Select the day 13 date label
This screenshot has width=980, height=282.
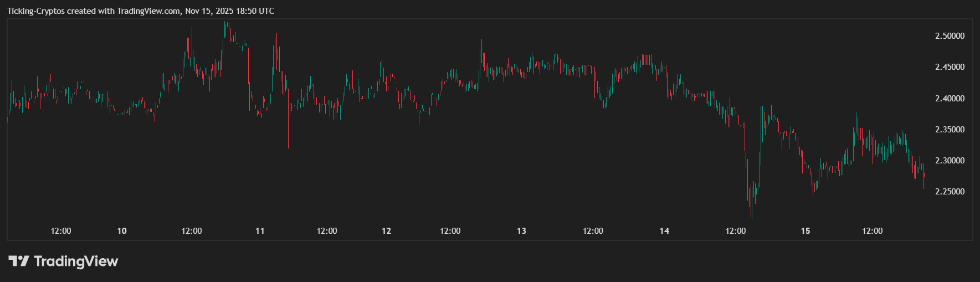coord(521,231)
